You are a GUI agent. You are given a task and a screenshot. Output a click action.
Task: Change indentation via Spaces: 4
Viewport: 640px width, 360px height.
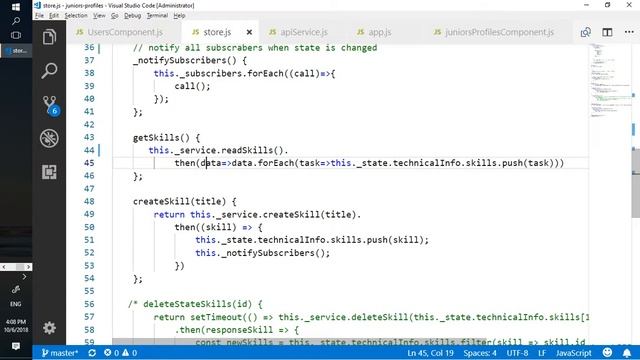480,353
